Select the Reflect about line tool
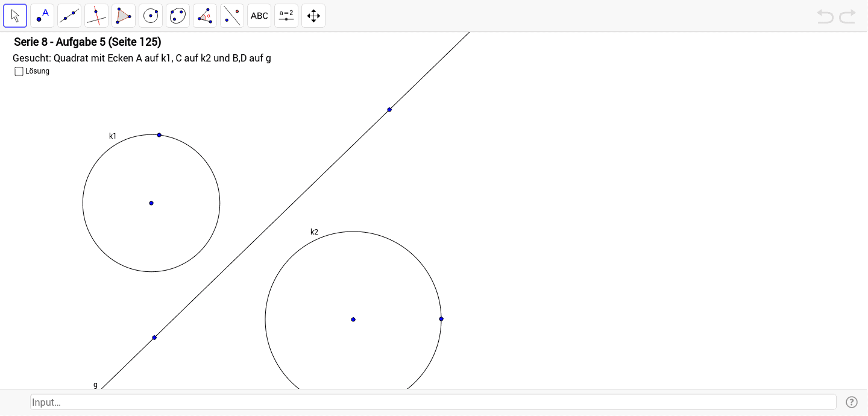Image resolution: width=868 pixels, height=416 pixels. [232, 16]
